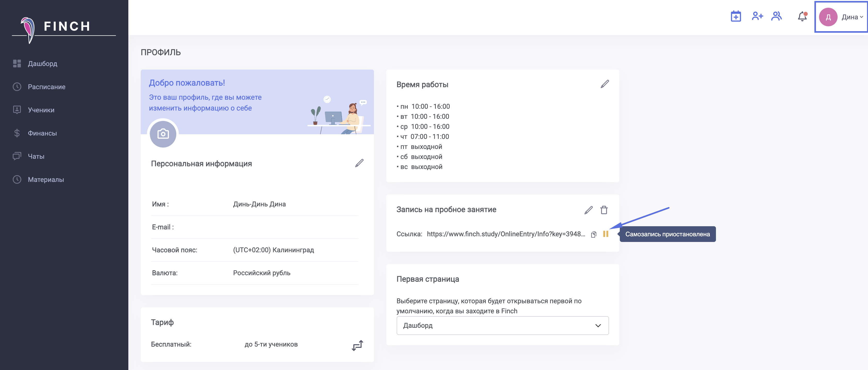This screenshot has width=868, height=370.
Task: Copy the online entry link
Action: tap(594, 234)
